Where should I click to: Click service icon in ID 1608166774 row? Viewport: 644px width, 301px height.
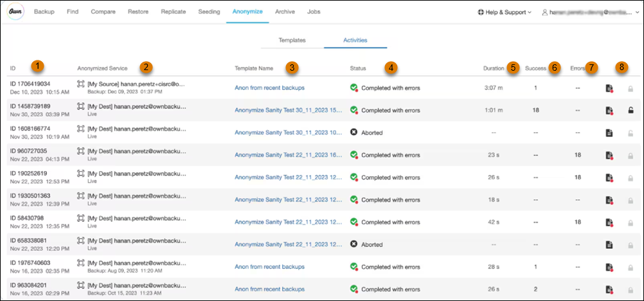click(80, 129)
